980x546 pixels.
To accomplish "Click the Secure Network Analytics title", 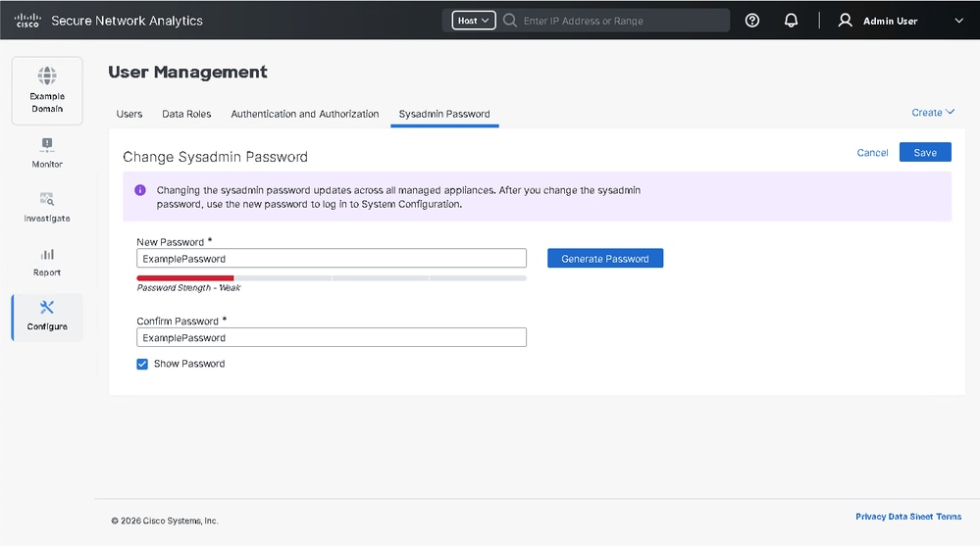I will [127, 21].
